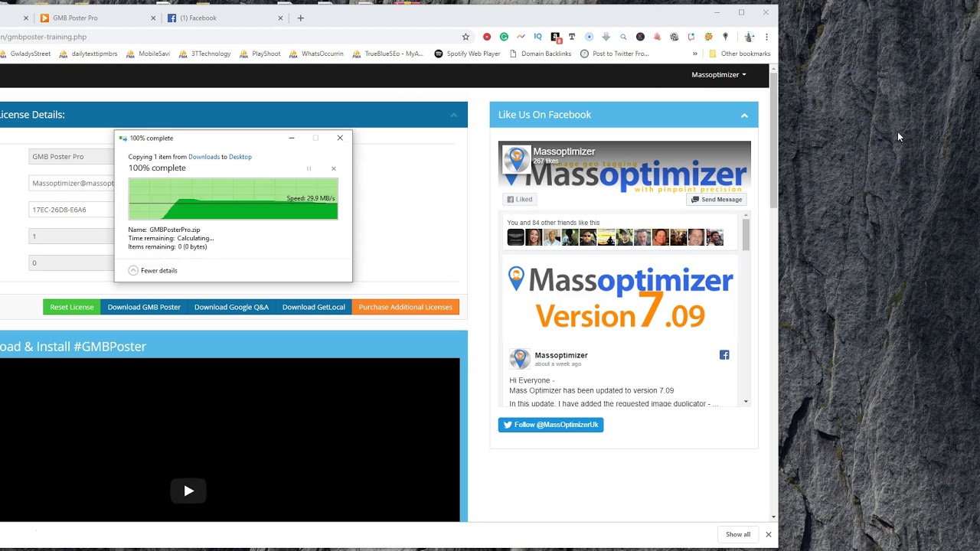Screen dimensions: 980x551
Task: Follow @MassOptimizerUk on Twitter
Action: point(550,425)
